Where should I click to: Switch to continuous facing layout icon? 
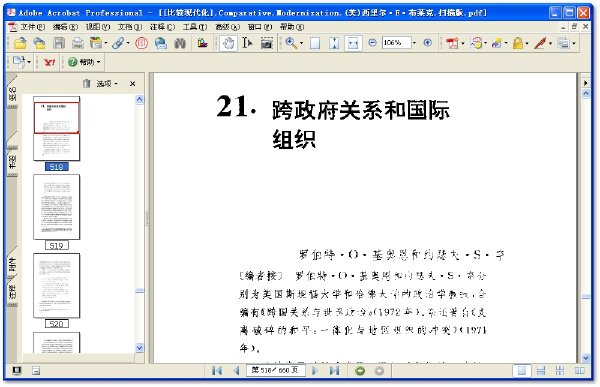560,371
